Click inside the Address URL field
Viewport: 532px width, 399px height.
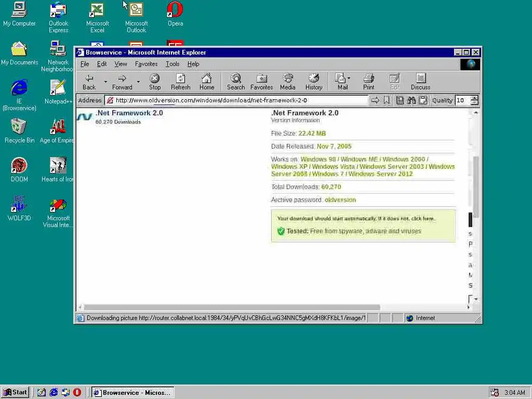236,100
